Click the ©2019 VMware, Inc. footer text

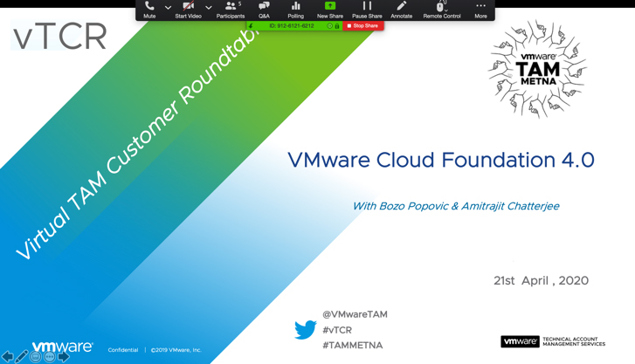click(176, 350)
